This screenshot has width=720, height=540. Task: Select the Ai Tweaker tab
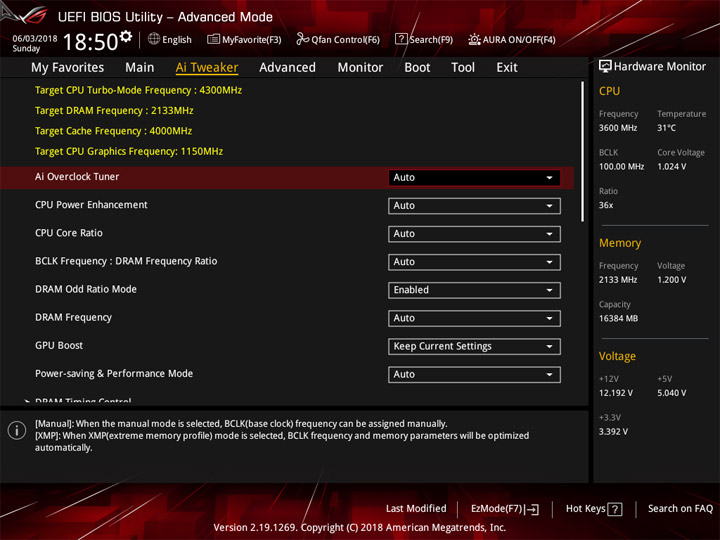(x=207, y=68)
